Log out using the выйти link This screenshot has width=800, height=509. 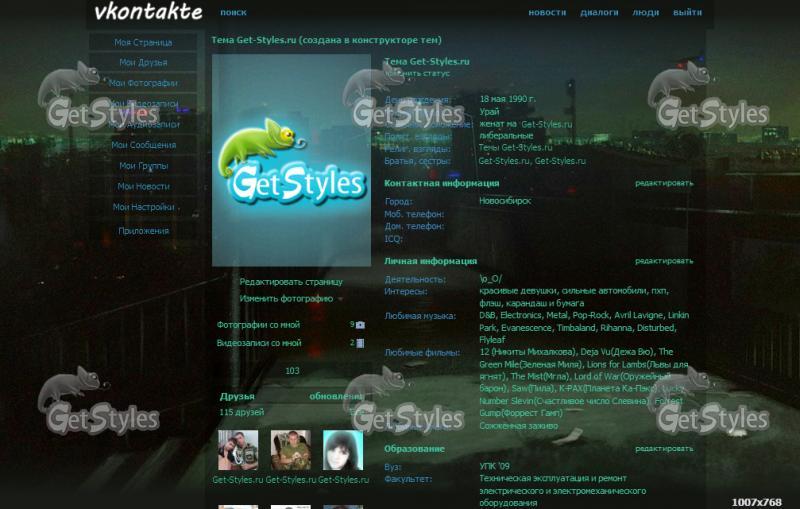(x=687, y=12)
